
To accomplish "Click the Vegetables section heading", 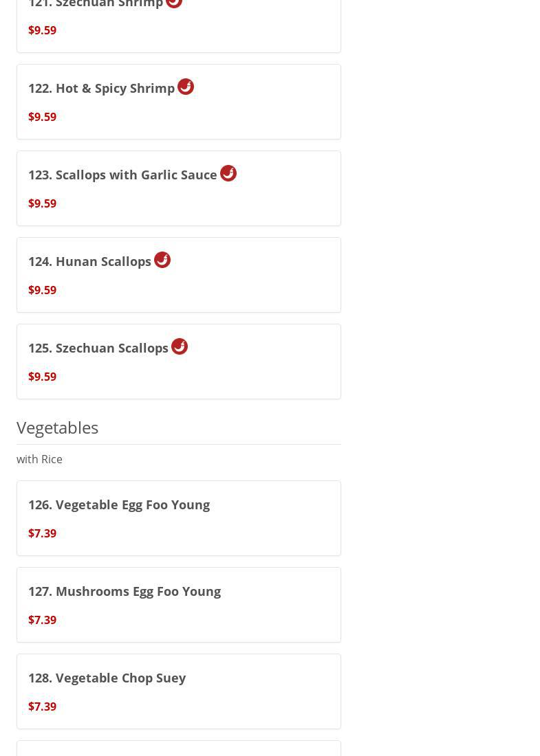I will click(x=58, y=427).
